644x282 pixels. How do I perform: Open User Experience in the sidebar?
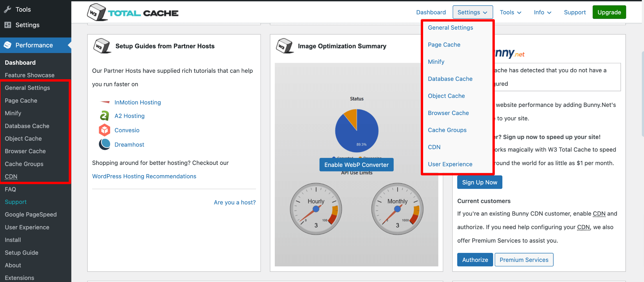point(27,227)
